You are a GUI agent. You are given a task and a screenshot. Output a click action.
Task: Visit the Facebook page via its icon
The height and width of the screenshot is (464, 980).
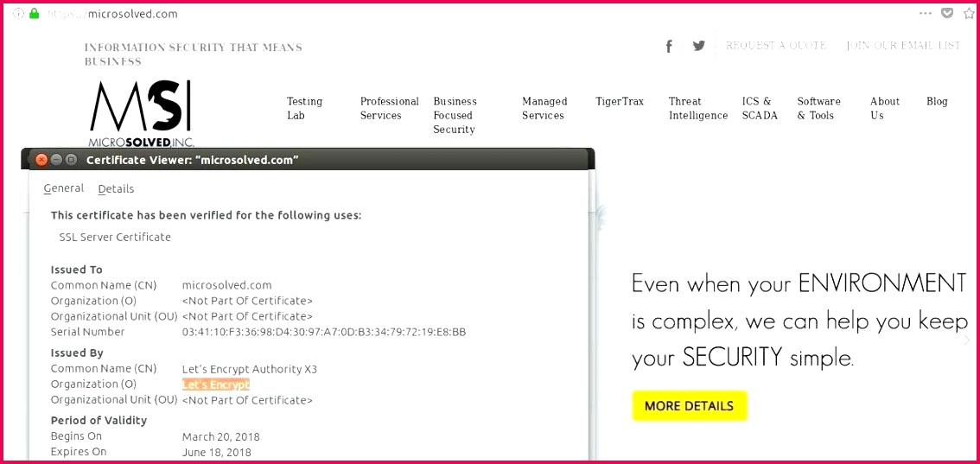click(x=669, y=47)
